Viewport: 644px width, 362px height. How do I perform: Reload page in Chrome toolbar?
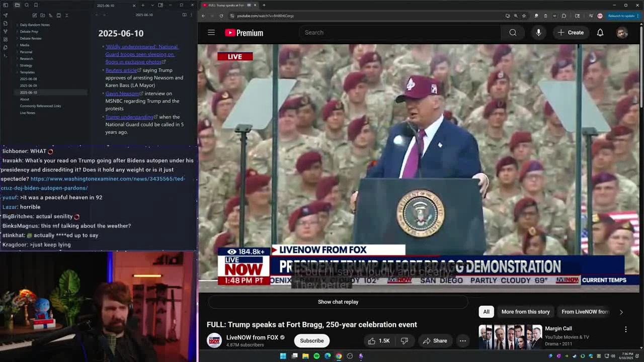221,16
